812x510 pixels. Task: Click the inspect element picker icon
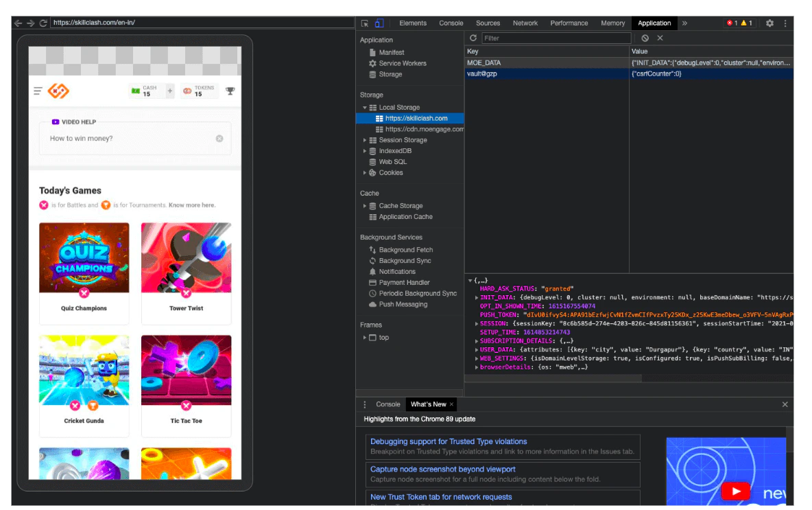click(366, 23)
